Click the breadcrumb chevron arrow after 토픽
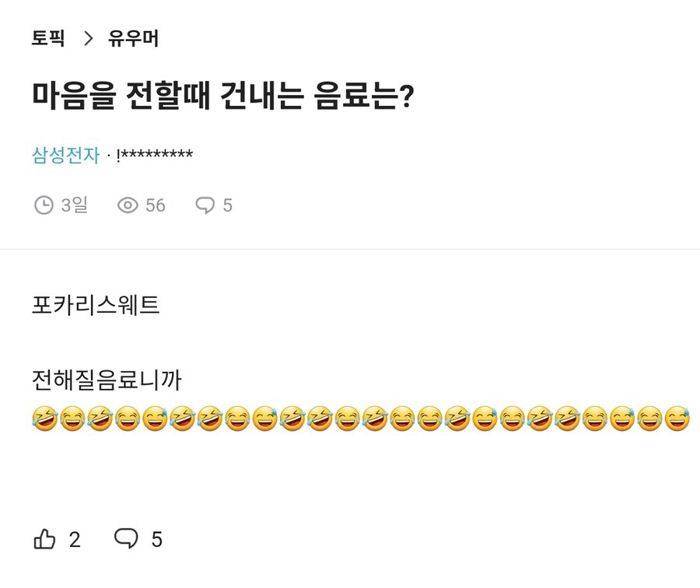This screenshot has height=588, width=700. click(87, 38)
